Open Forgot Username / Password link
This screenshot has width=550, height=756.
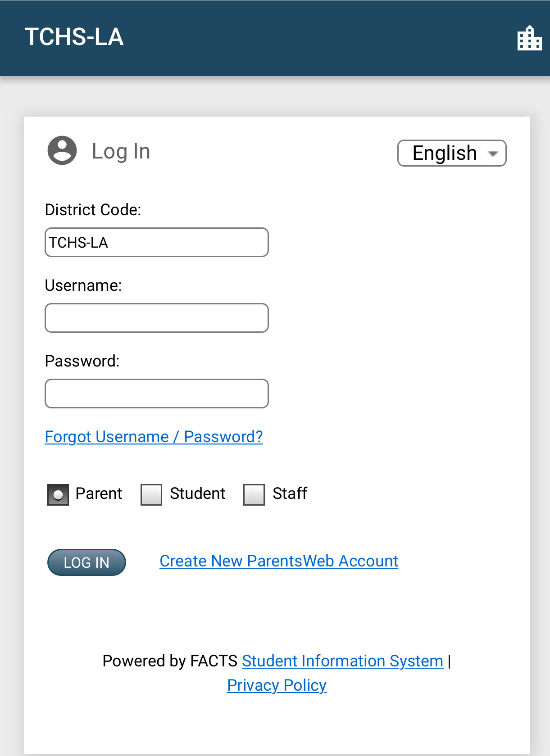154,436
